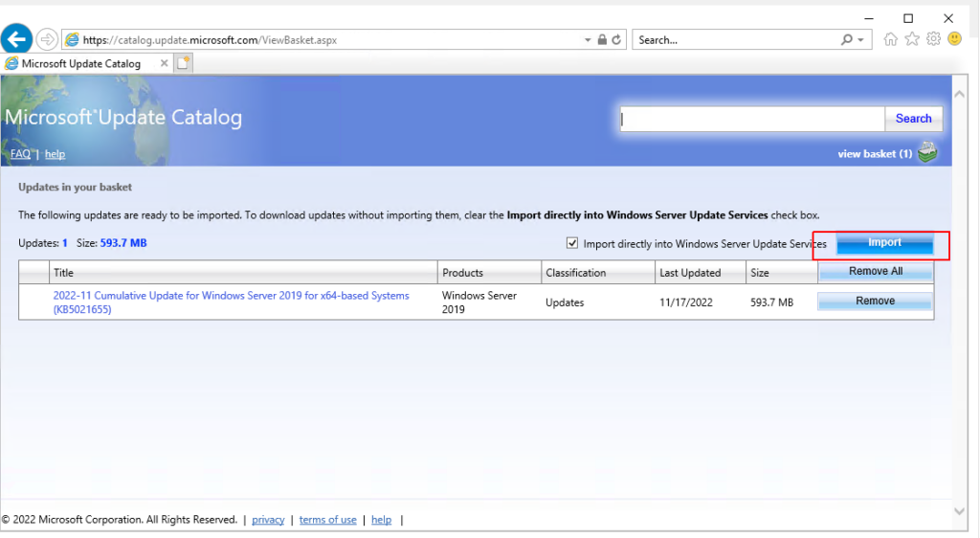The height and width of the screenshot is (538, 980).
Task: Click the view basket (1) link
Action: (875, 154)
